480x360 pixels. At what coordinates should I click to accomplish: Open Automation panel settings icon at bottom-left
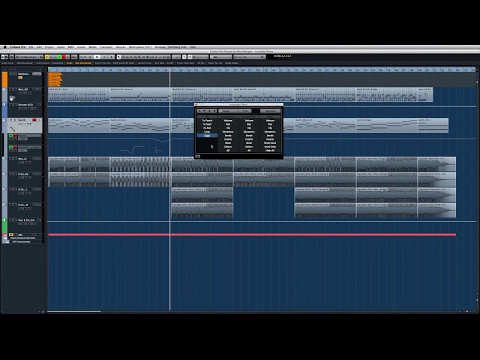point(197,156)
